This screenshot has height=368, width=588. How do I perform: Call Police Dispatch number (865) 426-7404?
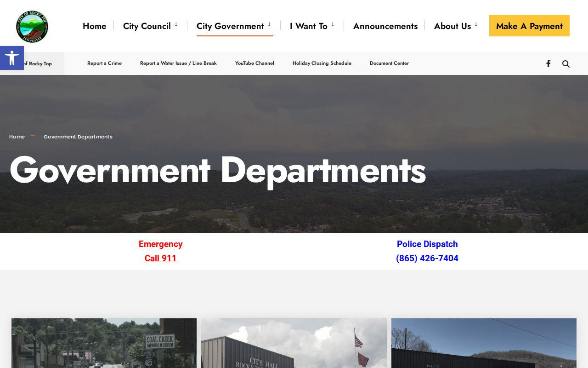point(427,259)
